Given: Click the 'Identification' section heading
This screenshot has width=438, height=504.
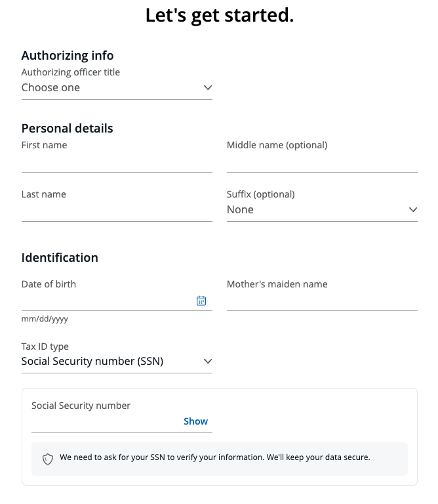Looking at the screenshot, I should [60, 258].
